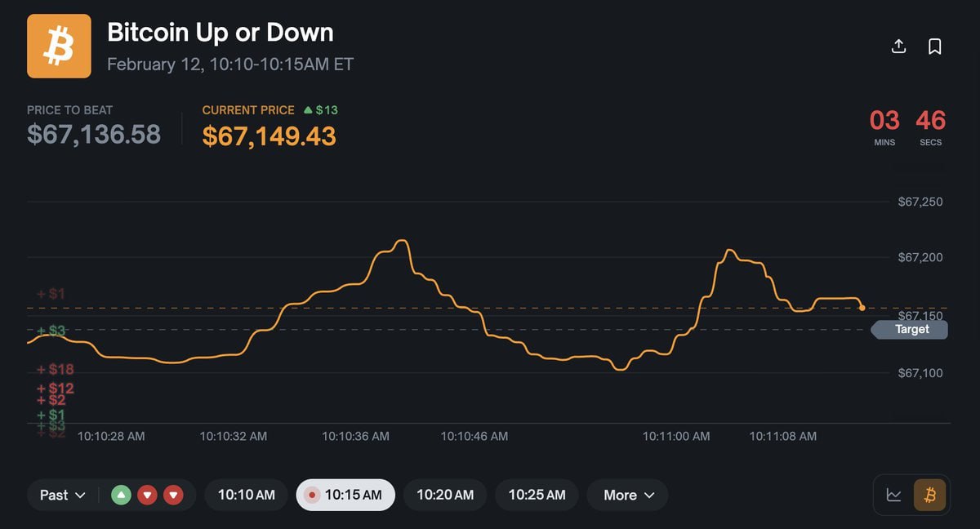
Task: Click the current price $67,149.43
Action: coord(269,136)
